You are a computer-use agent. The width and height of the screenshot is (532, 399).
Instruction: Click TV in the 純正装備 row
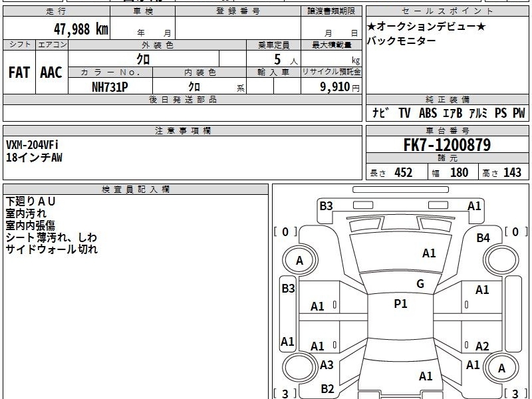pyautogui.click(x=404, y=112)
